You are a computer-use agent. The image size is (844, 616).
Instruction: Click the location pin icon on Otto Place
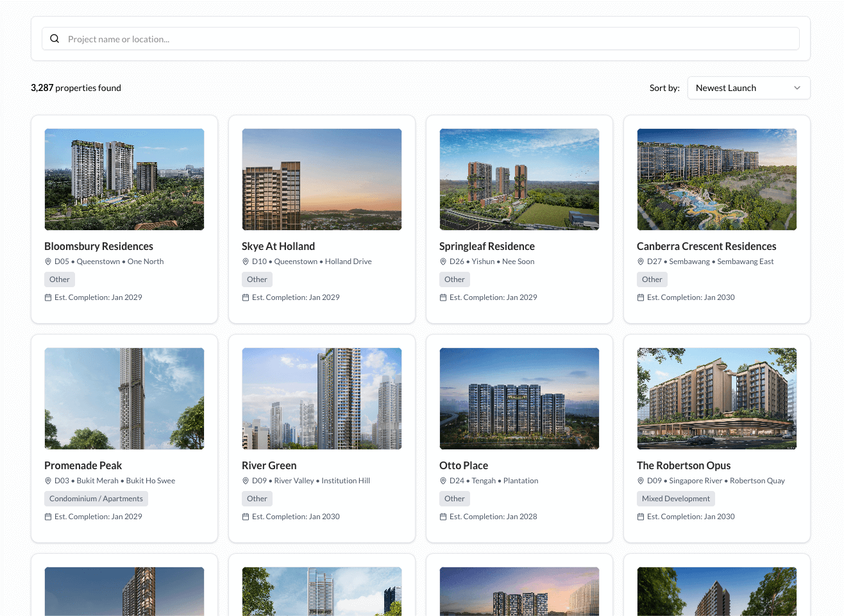pyautogui.click(x=443, y=480)
